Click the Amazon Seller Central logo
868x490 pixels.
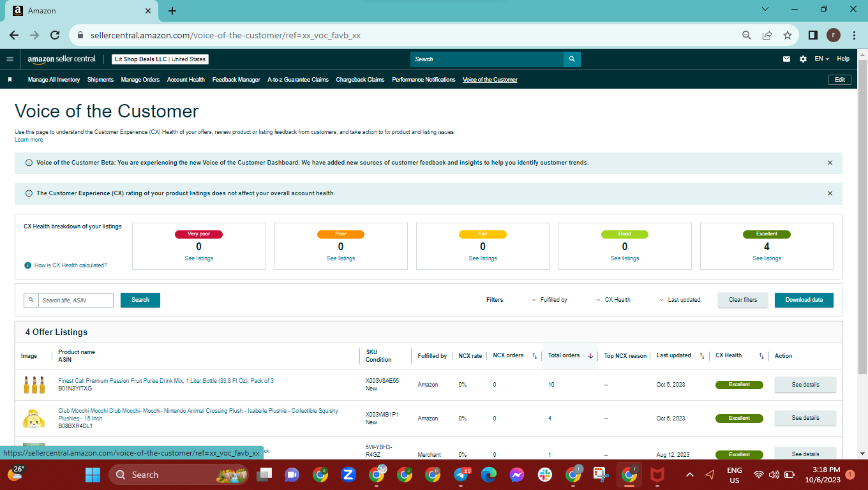[x=62, y=59]
